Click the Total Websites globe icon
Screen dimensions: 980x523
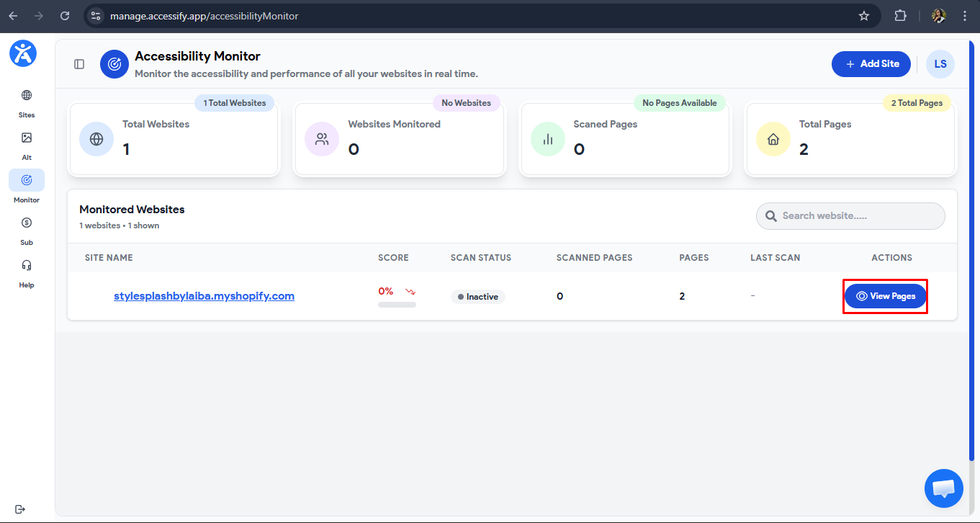(x=96, y=140)
